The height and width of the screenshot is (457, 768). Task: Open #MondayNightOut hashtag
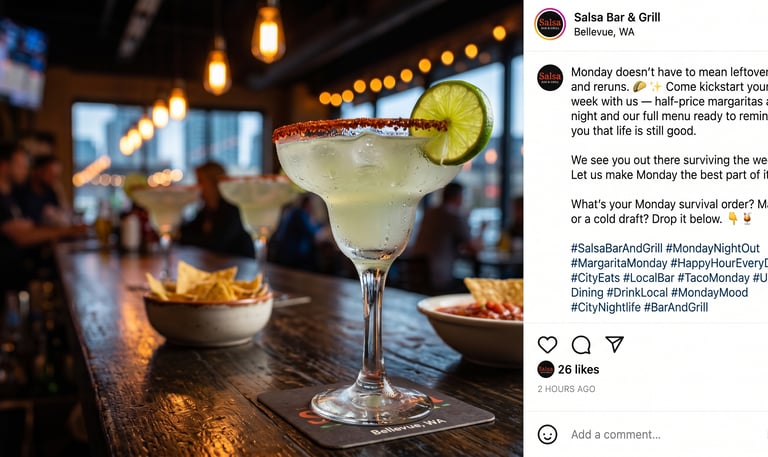click(x=712, y=248)
